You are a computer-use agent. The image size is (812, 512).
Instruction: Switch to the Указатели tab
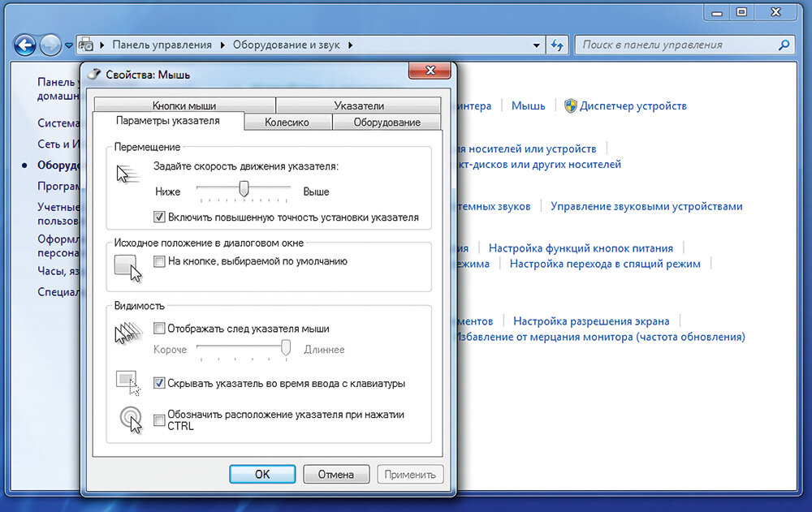point(359,105)
